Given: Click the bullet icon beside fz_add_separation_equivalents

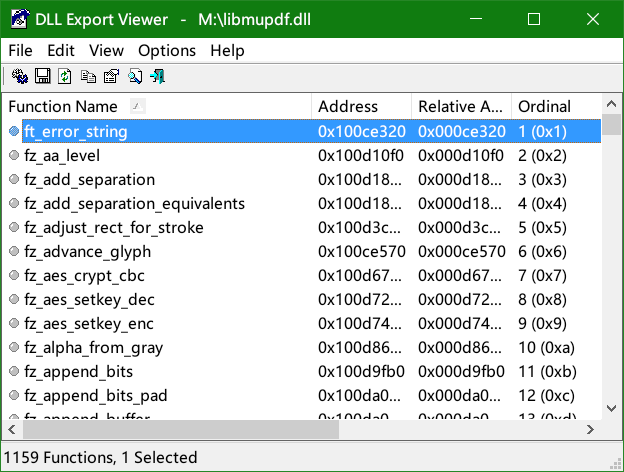Looking at the screenshot, I should [14, 203].
